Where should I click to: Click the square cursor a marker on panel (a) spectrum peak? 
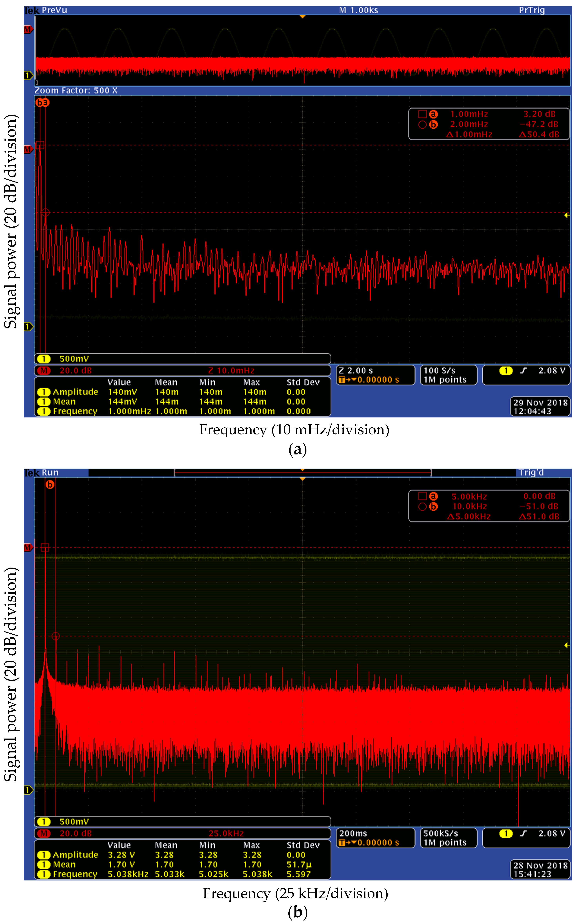pos(40,145)
